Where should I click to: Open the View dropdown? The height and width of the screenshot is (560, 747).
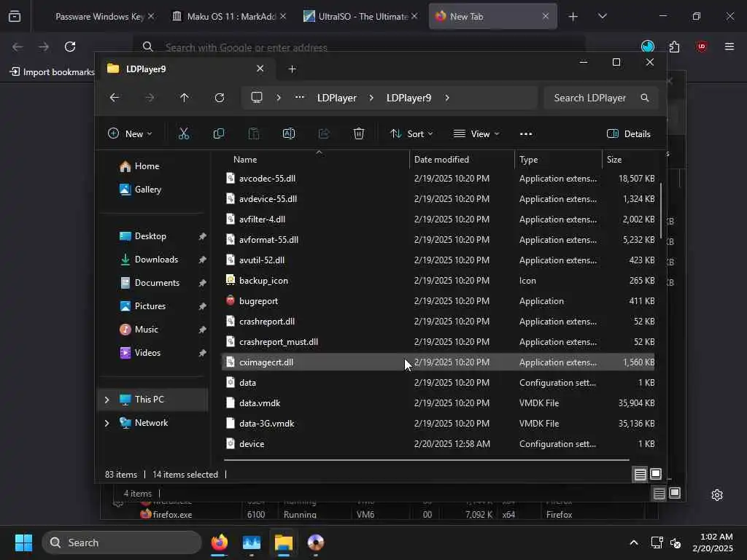[x=476, y=134]
